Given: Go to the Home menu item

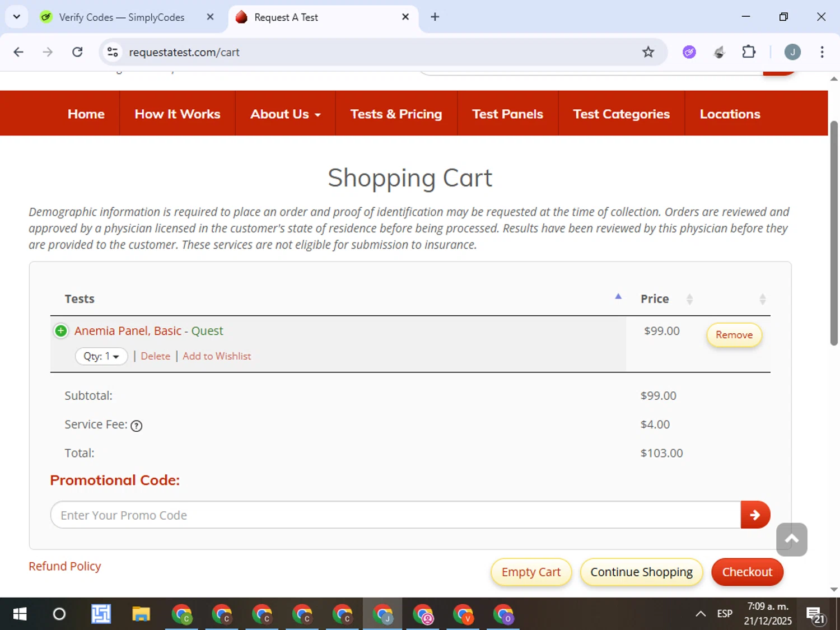Looking at the screenshot, I should (x=86, y=114).
